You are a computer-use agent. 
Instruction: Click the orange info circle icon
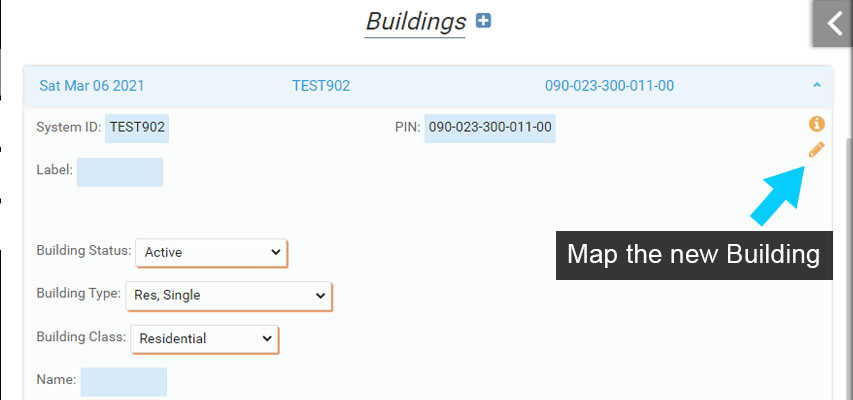pyautogui.click(x=817, y=124)
